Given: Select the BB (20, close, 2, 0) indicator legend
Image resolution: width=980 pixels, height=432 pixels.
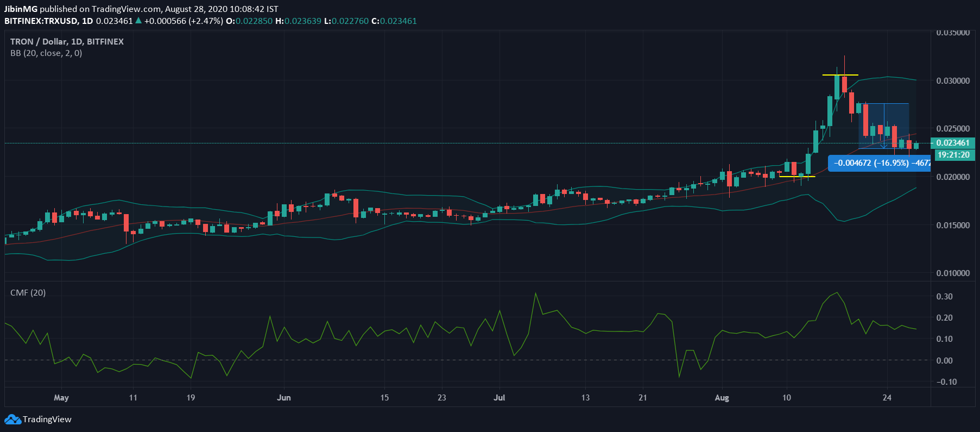Looking at the screenshot, I should (x=46, y=53).
